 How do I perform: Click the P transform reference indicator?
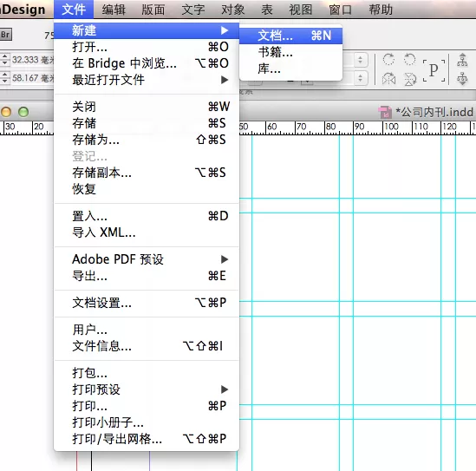(434, 70)
